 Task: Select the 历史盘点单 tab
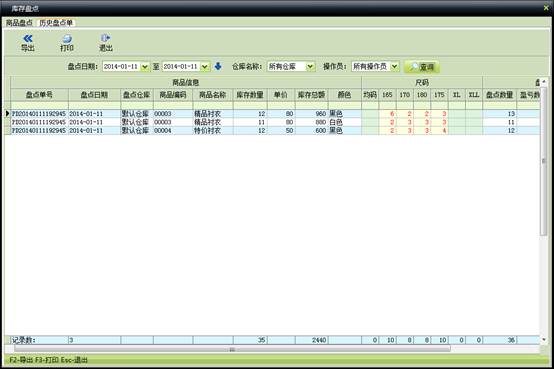coord(56,23)
